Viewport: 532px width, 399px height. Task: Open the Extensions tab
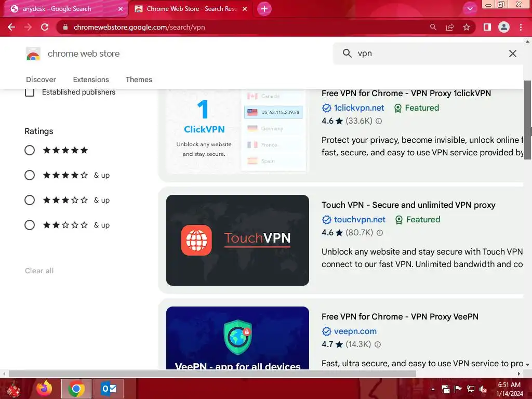(x=91, y=79)
